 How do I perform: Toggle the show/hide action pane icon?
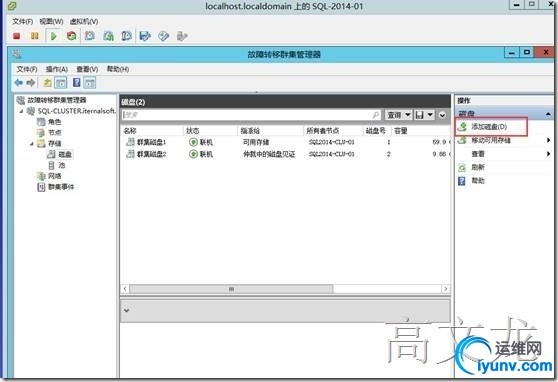click(90, 83)
